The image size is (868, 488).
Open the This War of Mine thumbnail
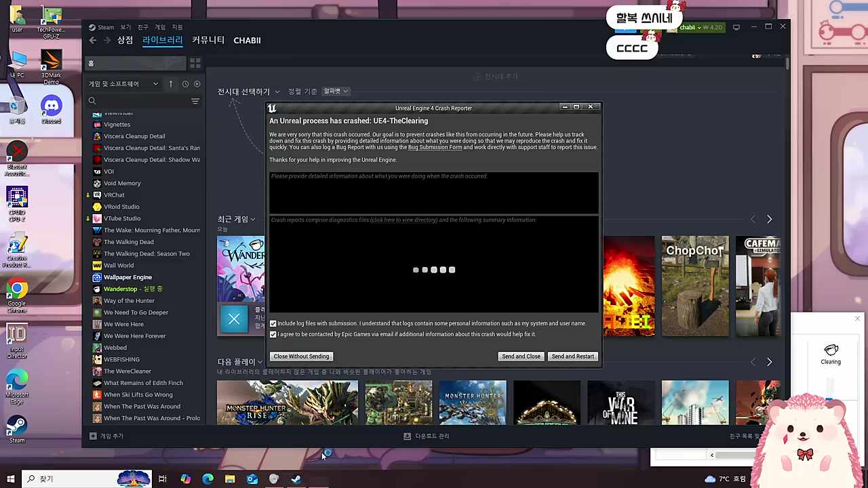click(x=620, y=403)
